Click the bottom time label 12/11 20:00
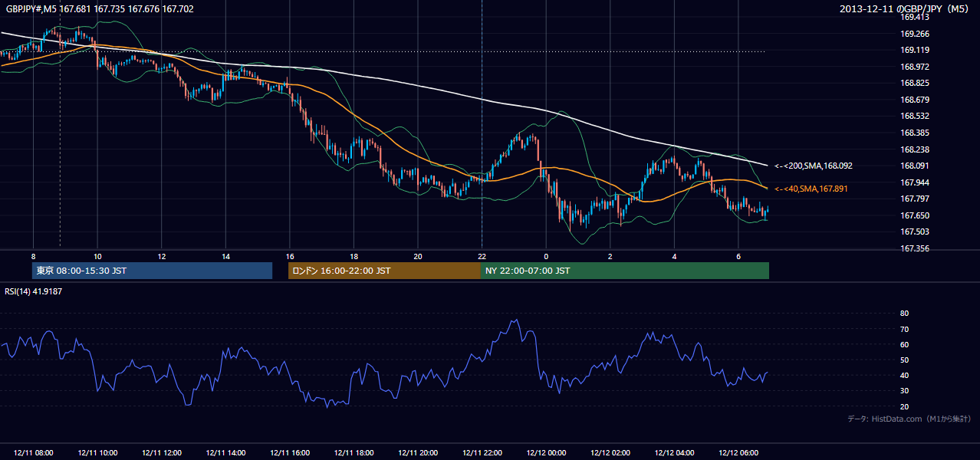The image size is (980, 460). 418,453
